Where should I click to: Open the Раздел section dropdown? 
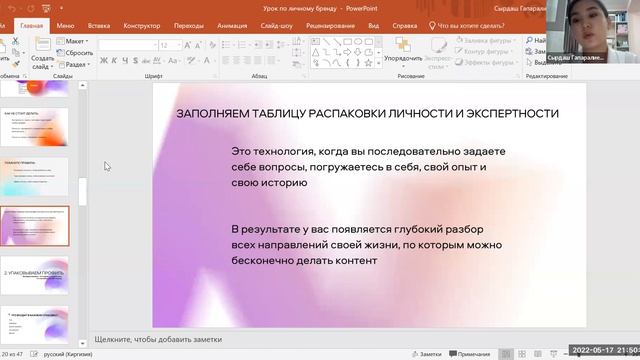click(73, 64)
